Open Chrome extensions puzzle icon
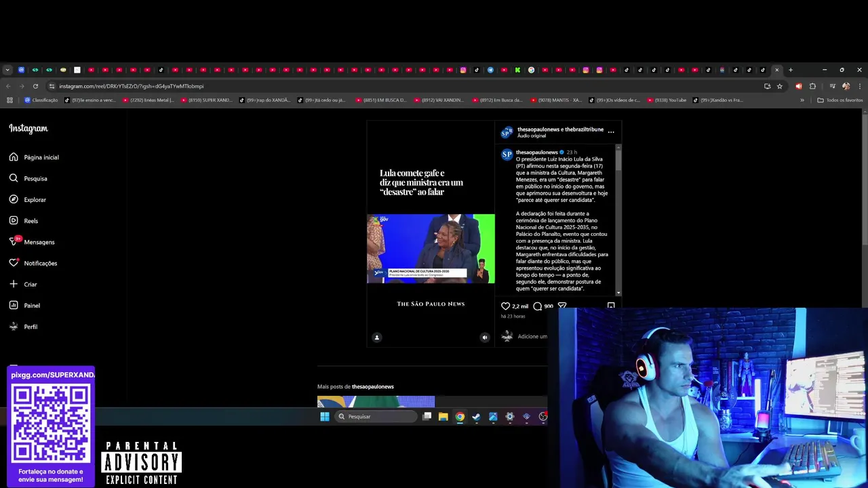Viewport: 868px width, 488px height. coord(813,86)
